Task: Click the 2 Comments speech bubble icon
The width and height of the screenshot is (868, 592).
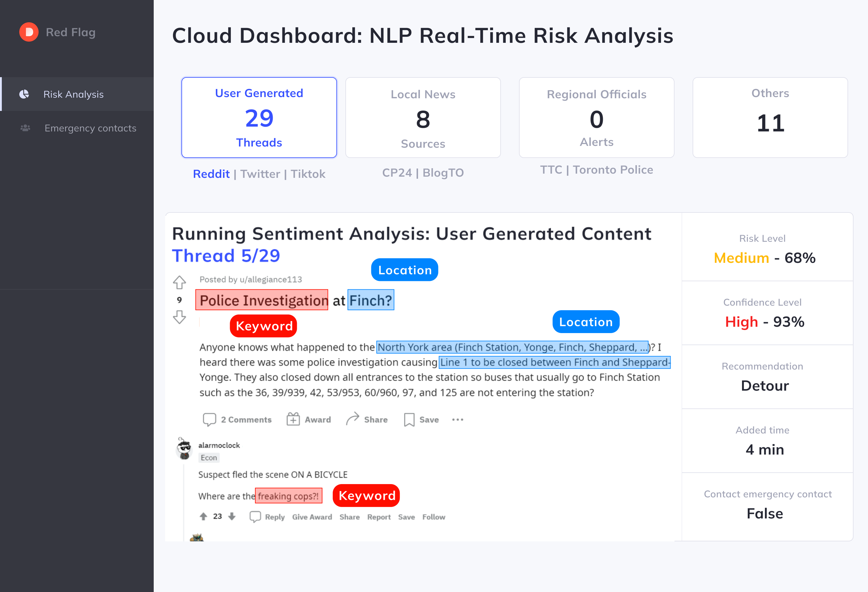Action: (x=209, y=420)
